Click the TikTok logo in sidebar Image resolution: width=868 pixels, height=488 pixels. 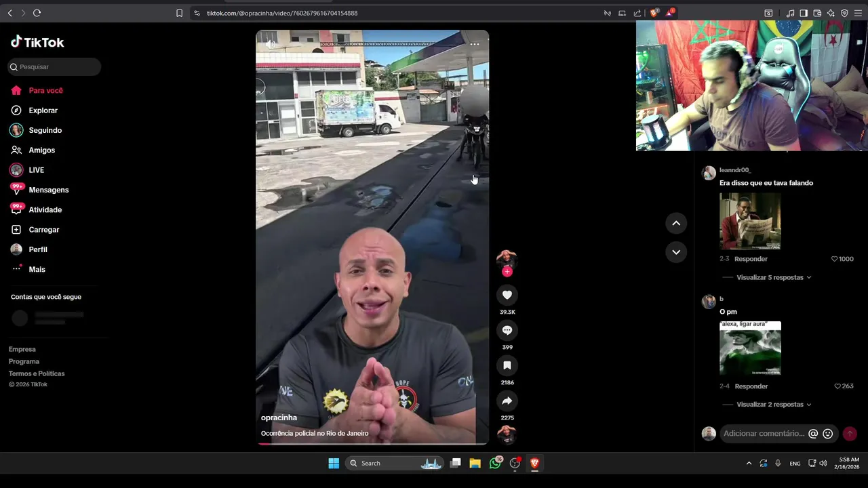pyautogui.click(x=37, y=42)
